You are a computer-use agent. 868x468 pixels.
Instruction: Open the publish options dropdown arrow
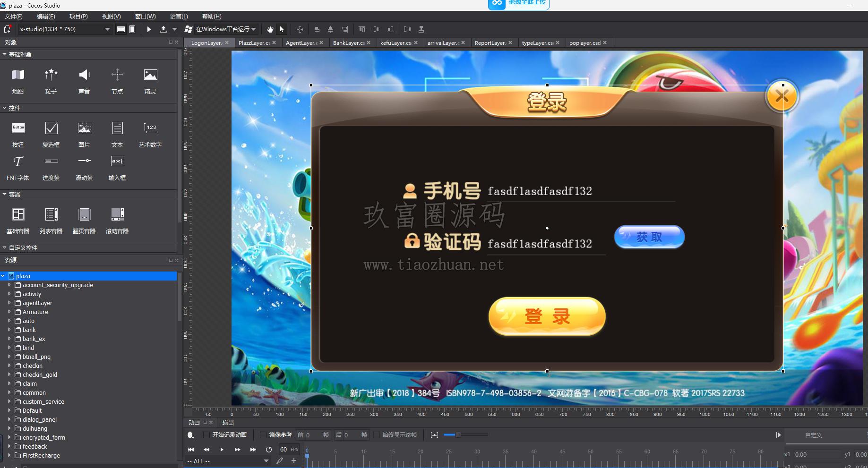coord(174,29)
